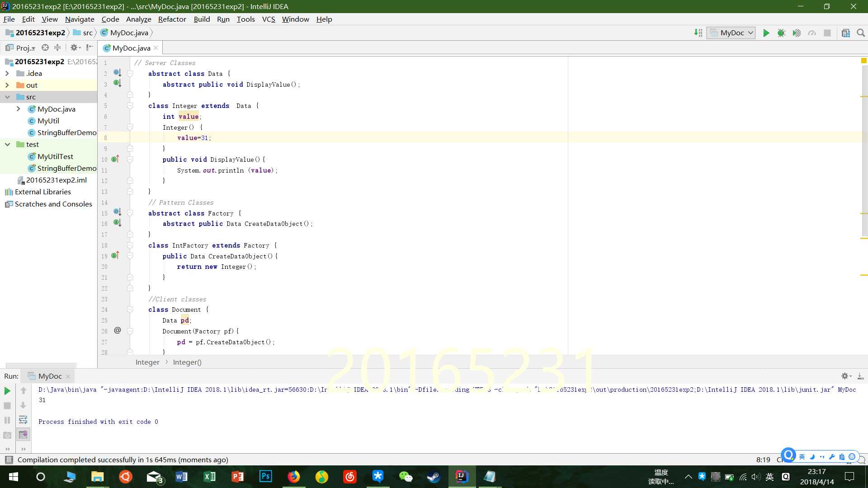Click Pause Output icon in Run panel
Viewport: 868px width, 488px height.
point(7,420)
